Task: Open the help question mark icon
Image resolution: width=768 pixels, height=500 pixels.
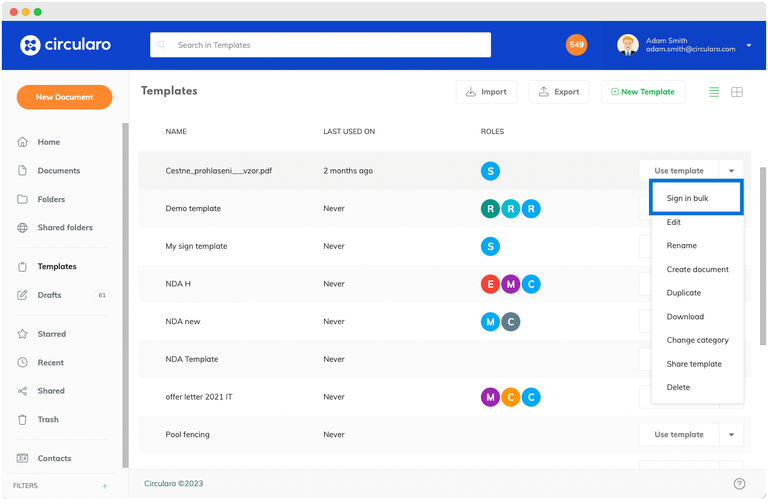Action: (739, 483)
